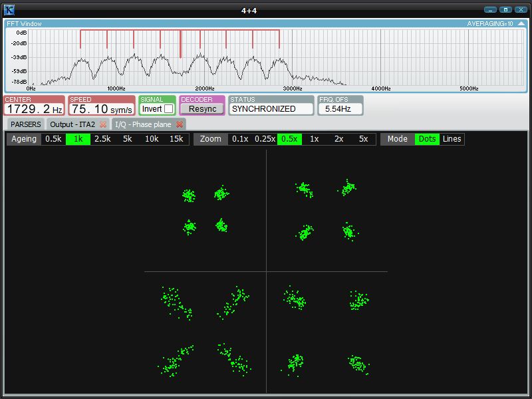Click the speed sym/s value field
Image resolution: width=532 pixels, height=399 pixels.
point(102,109)
